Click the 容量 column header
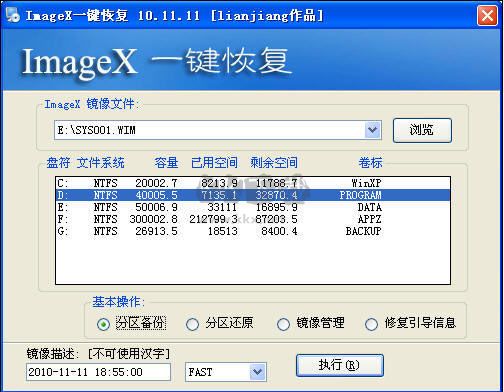The height and width of the screenshot is (392, 504). [166, 163]
